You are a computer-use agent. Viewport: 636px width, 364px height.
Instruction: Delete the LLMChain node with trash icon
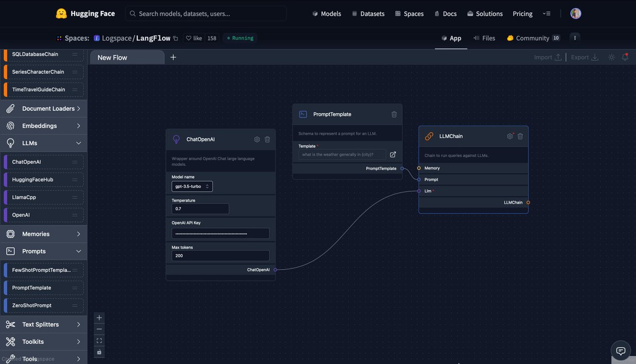(x=520, y=136)
